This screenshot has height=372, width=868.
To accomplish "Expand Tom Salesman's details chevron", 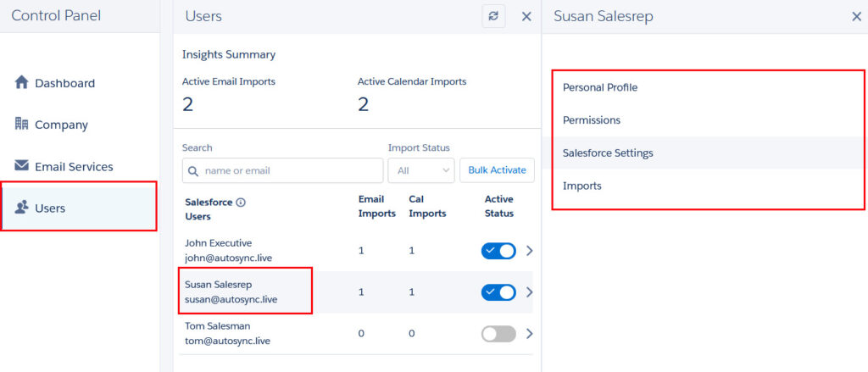I will click(x=529, y=334).
